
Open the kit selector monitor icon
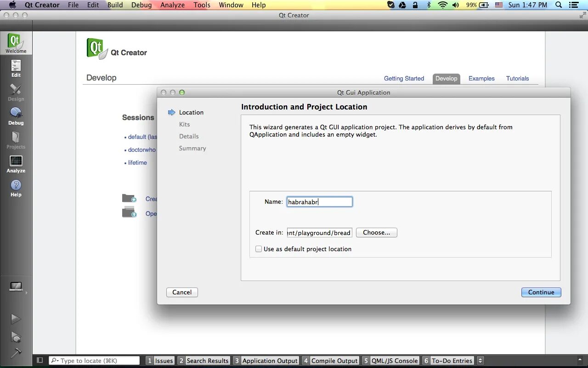pyautogui.click(x=16, y=287)
